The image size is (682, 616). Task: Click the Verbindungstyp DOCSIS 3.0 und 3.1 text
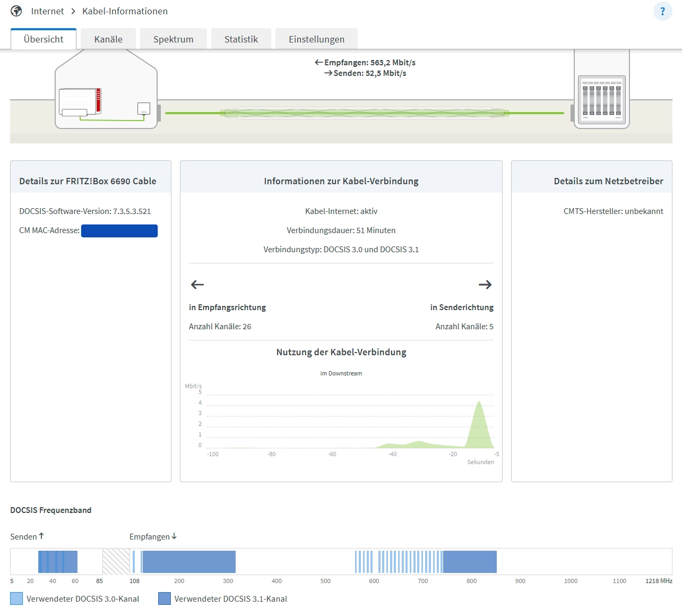341,250
